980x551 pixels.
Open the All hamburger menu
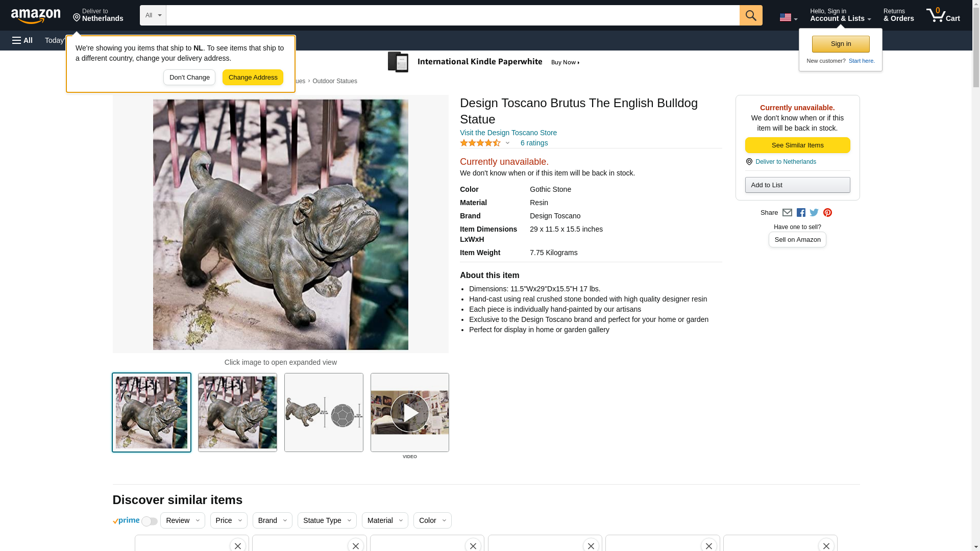(x=22, y=40)
